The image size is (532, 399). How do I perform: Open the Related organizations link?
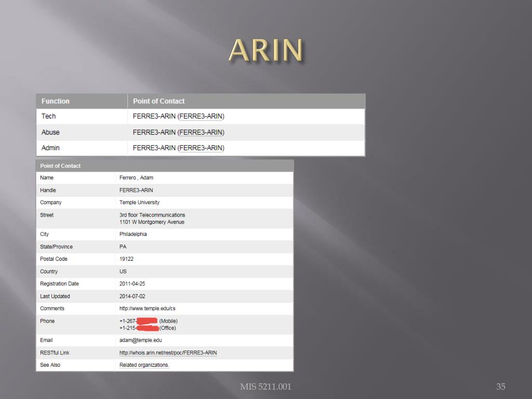point(144,365)
